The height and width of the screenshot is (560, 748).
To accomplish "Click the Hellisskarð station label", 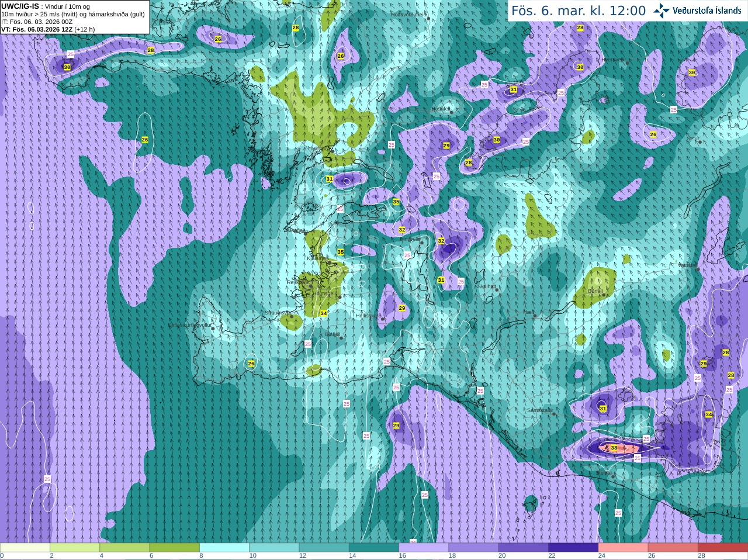I will (368, 316).
